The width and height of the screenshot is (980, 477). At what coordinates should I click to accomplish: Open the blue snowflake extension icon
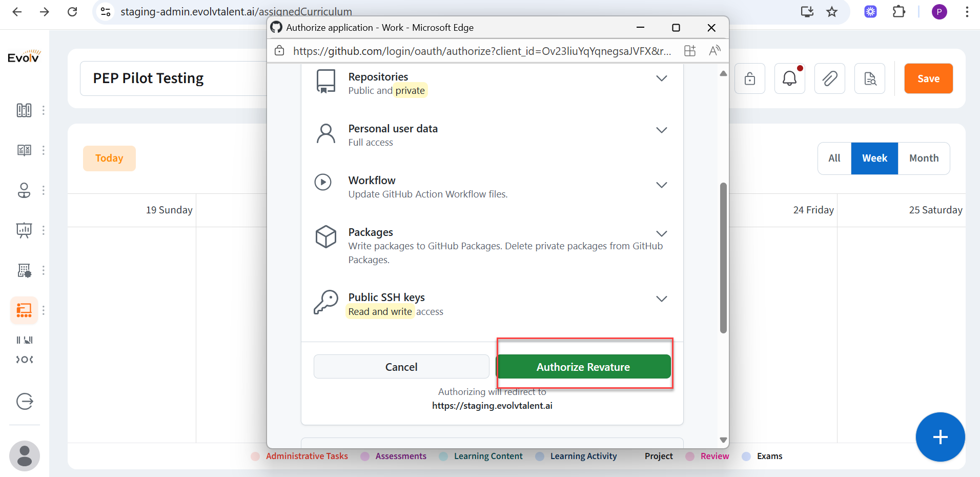(870, 12)
